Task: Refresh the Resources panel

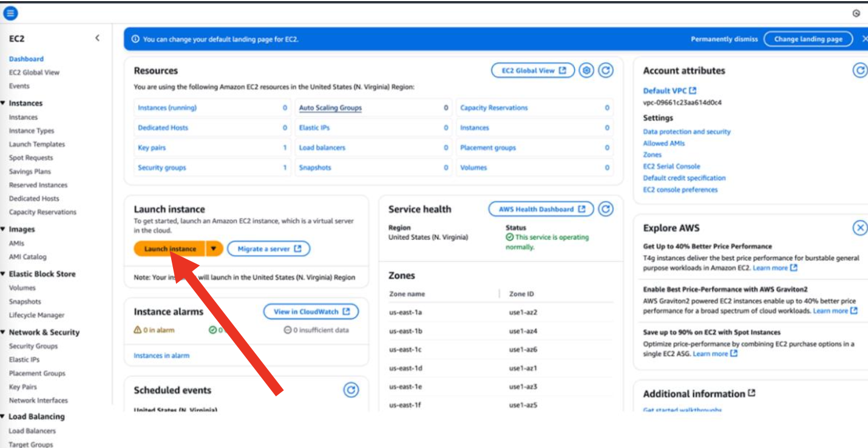Action: coord(605,71)
